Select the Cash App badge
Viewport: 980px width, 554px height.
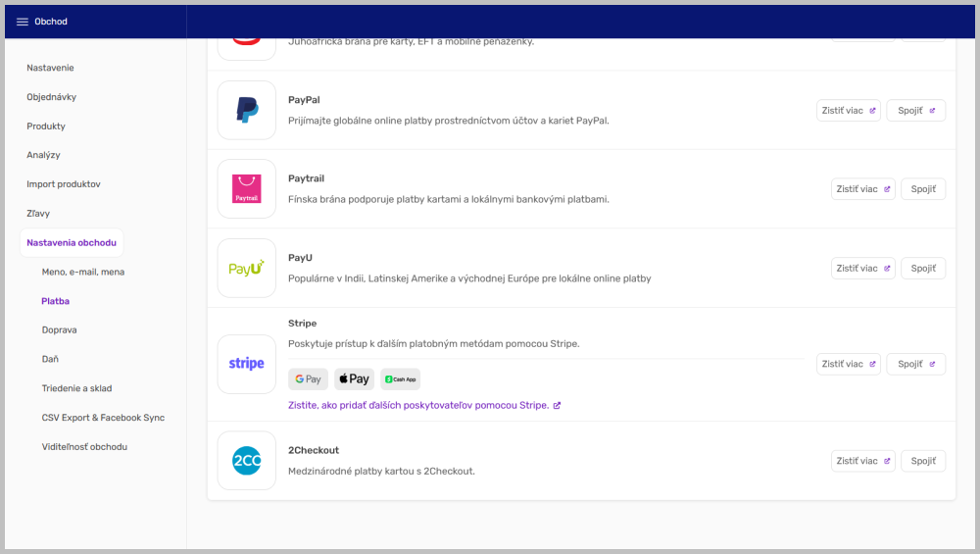tap(400, 379)
